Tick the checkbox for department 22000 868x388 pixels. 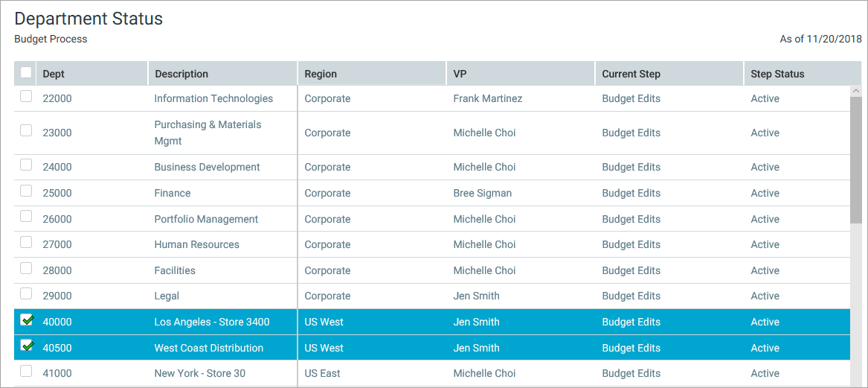tap(26, 97)
